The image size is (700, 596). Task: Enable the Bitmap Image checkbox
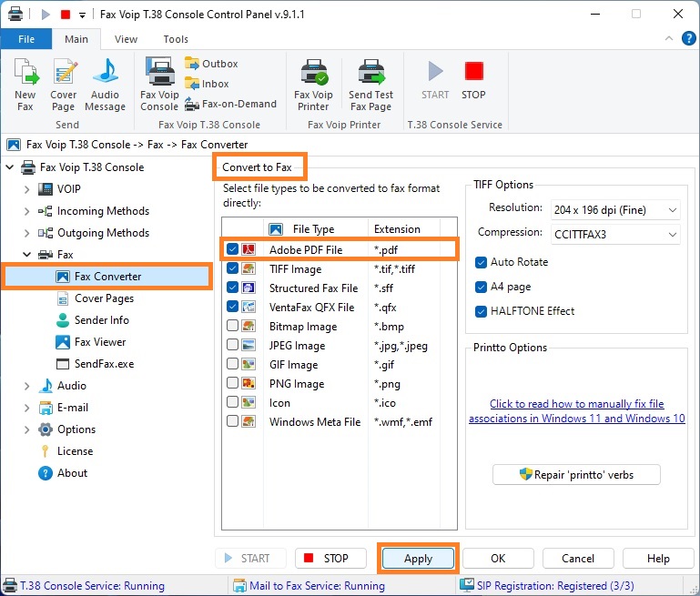pos(233,326)
